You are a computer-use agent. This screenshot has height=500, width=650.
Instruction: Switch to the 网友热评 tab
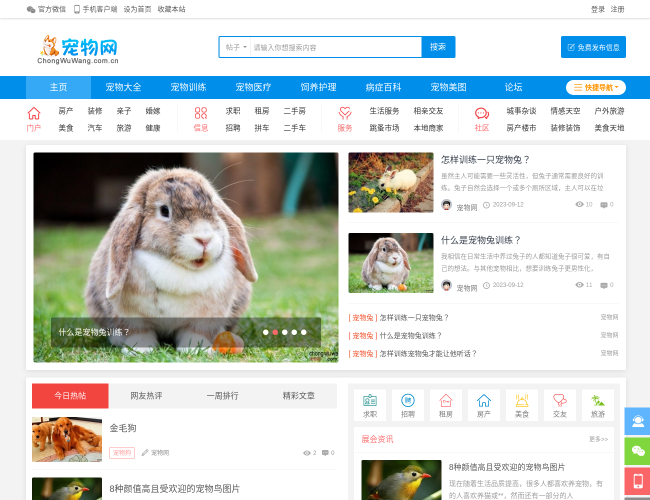click(x=146, y=396)
